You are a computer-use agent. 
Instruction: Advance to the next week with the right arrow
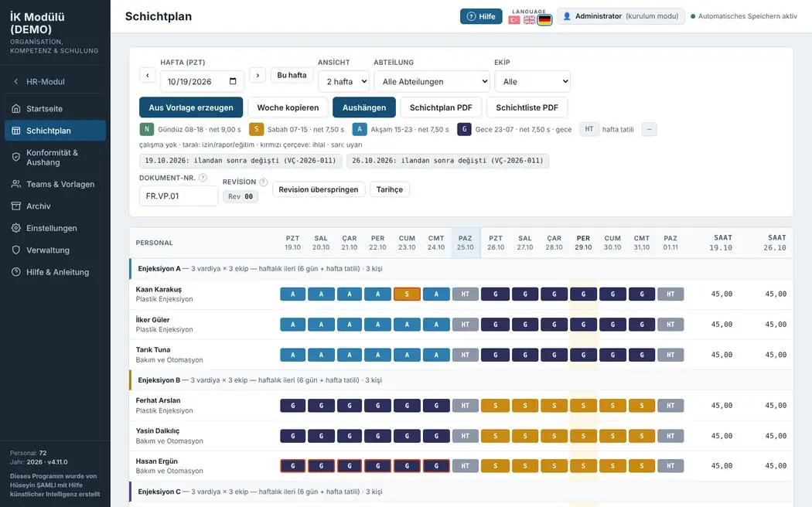[258, 75]
